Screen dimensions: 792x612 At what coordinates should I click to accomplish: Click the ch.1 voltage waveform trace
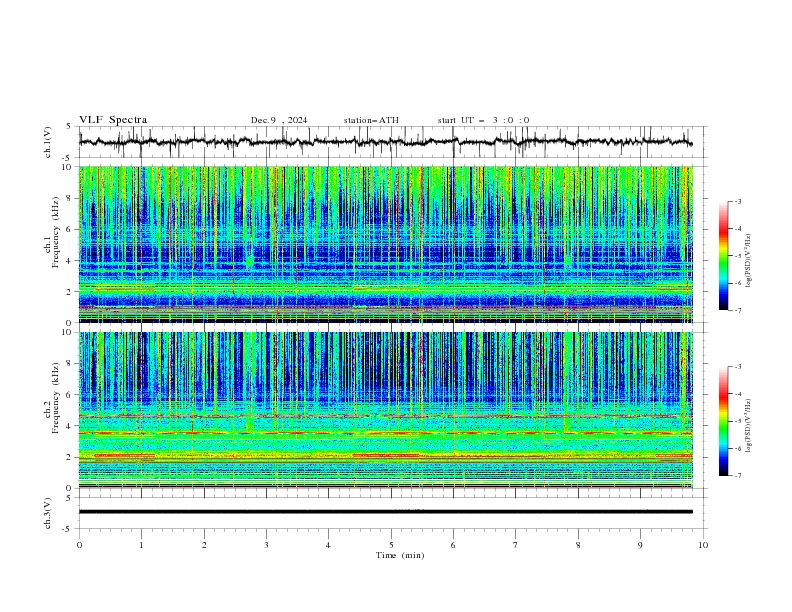[x=385, y=142]
